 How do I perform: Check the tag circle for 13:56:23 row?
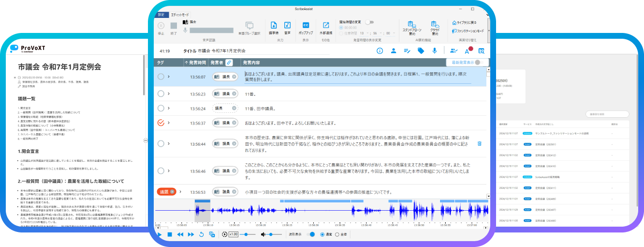(x=161, y=94)
